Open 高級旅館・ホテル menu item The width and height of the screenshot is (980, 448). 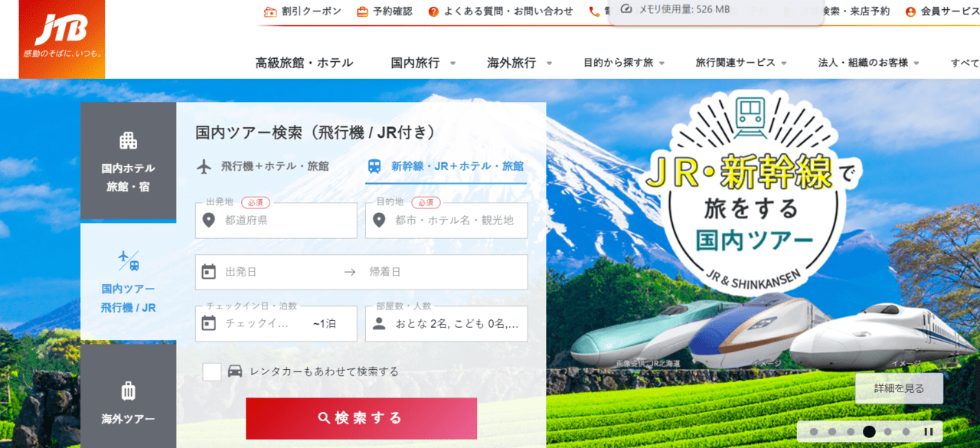304,63
